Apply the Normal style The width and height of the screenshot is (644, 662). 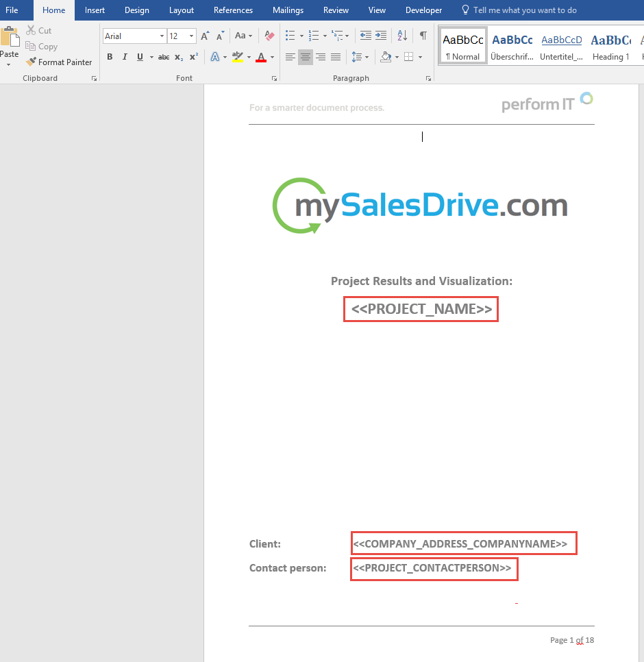pos(463,46)
